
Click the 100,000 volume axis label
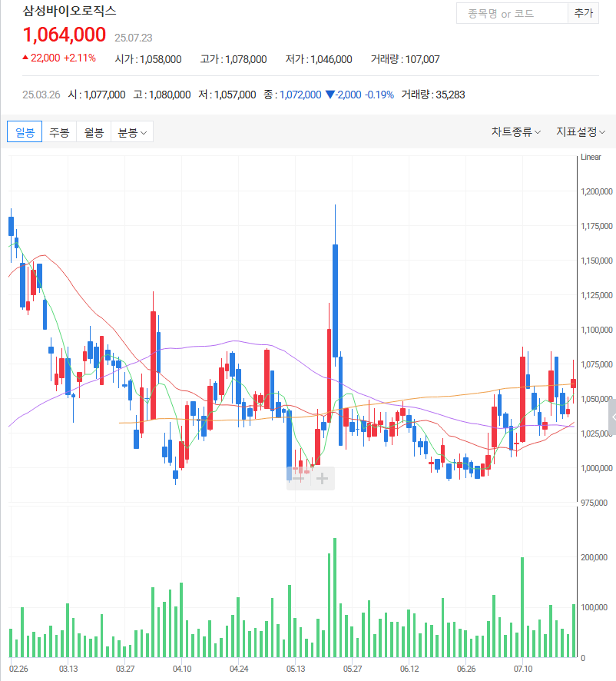[594, 607]
